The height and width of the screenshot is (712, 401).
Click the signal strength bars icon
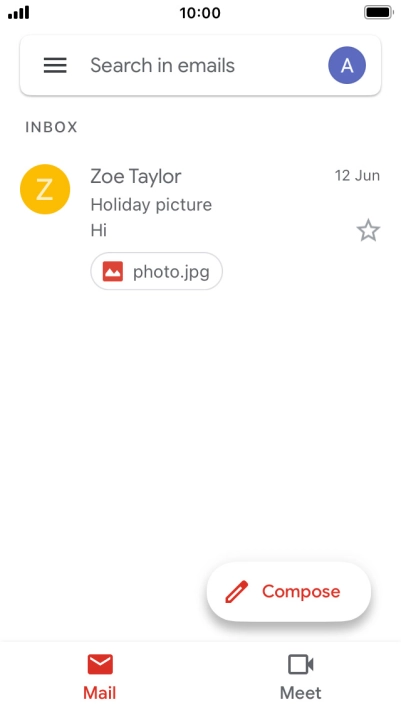coord(19,13)
